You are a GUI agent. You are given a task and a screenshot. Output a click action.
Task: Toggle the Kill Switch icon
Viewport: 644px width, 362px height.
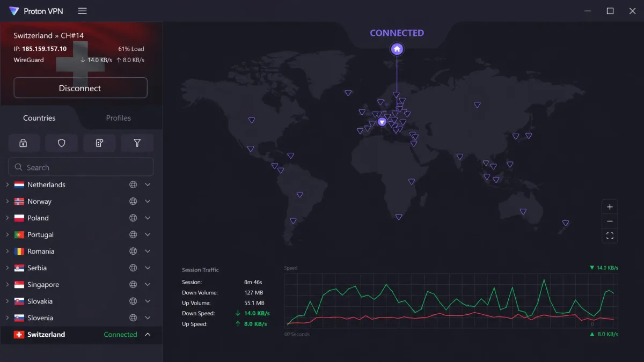coord(99,143)
